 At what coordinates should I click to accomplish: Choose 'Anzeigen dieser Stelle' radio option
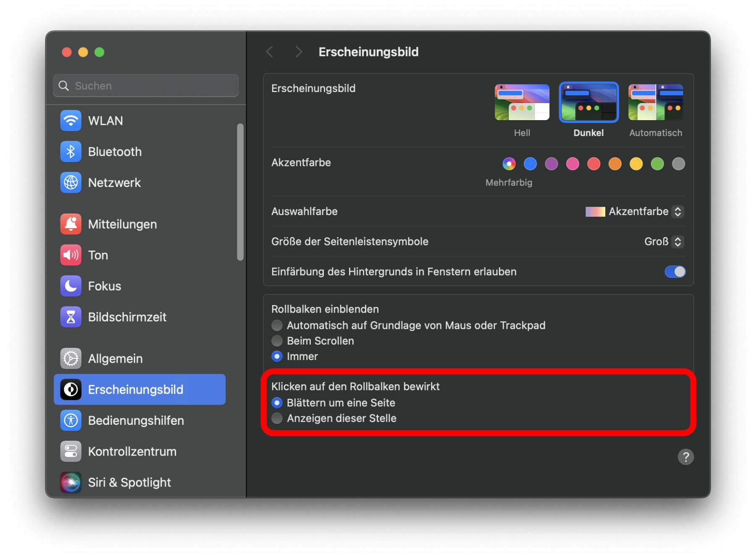pyautogui.click(x=277, y=418)
